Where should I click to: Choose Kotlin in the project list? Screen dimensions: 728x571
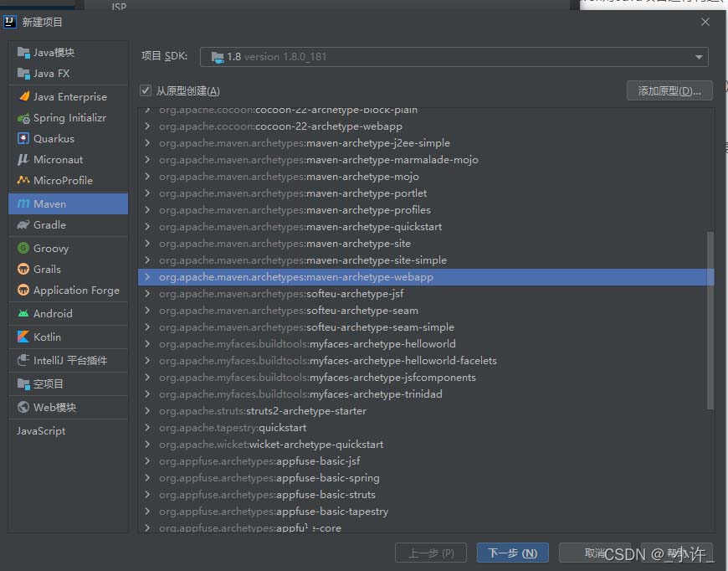pyautogui.click(x=69, y=337)
